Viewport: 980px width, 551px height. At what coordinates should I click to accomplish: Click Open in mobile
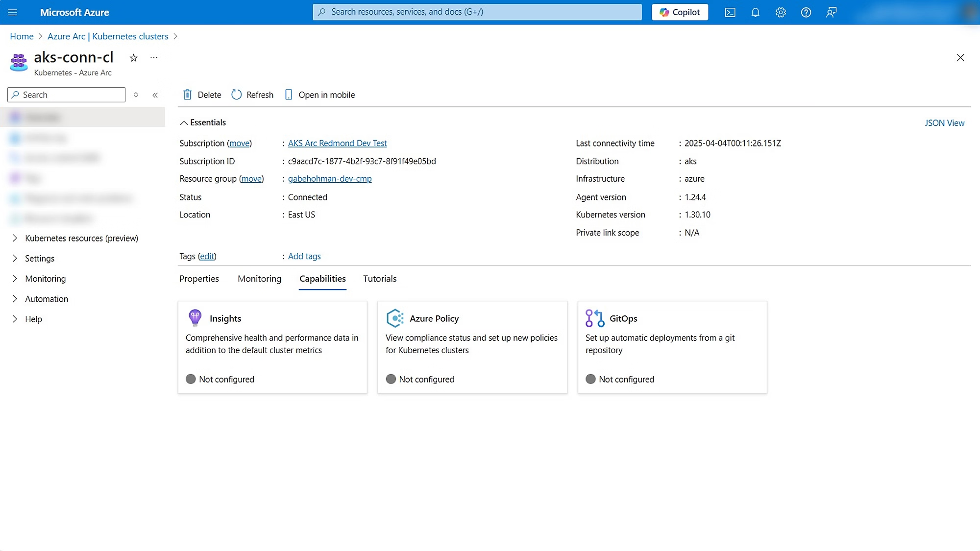319,95
